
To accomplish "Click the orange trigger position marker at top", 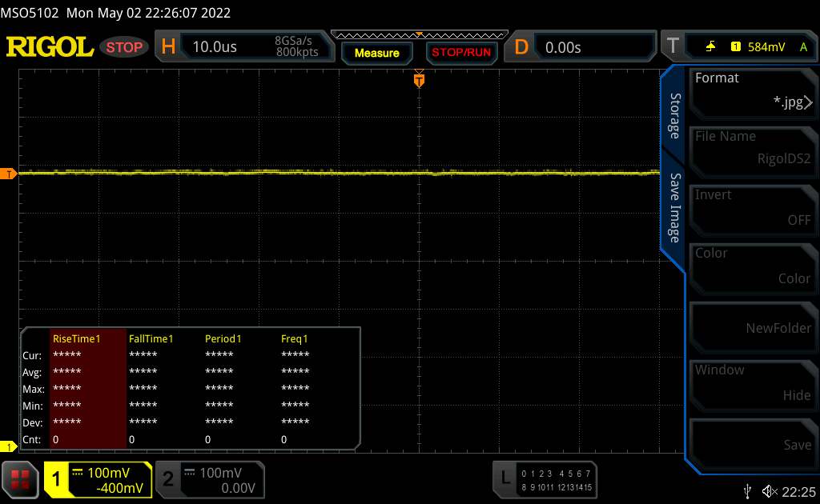I will [418, 79].
